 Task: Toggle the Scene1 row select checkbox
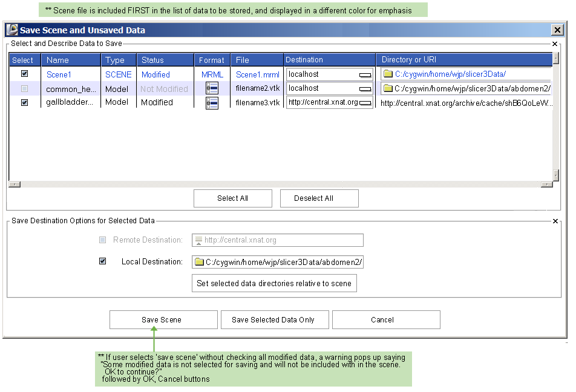point(25,74)
